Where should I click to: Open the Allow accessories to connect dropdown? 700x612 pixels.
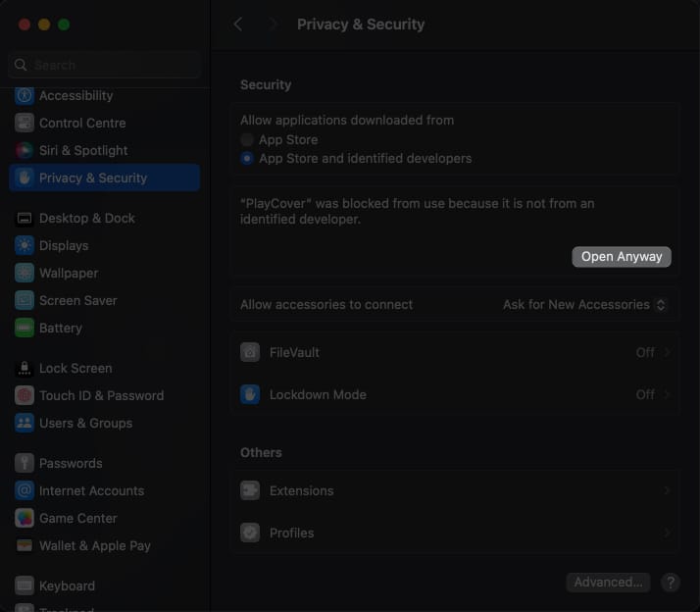pyautogui.click(x=585, y=305)
